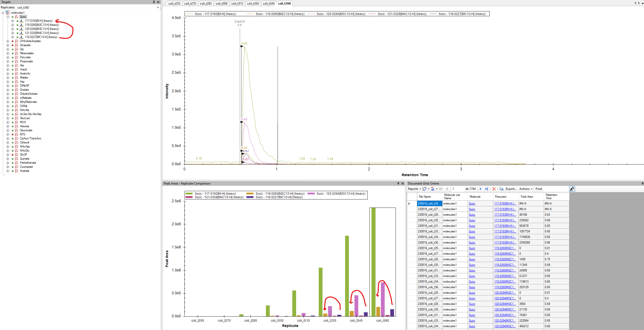Collapse the Succ molecule tree node
The image size is (644, 330).
[8, 17]
